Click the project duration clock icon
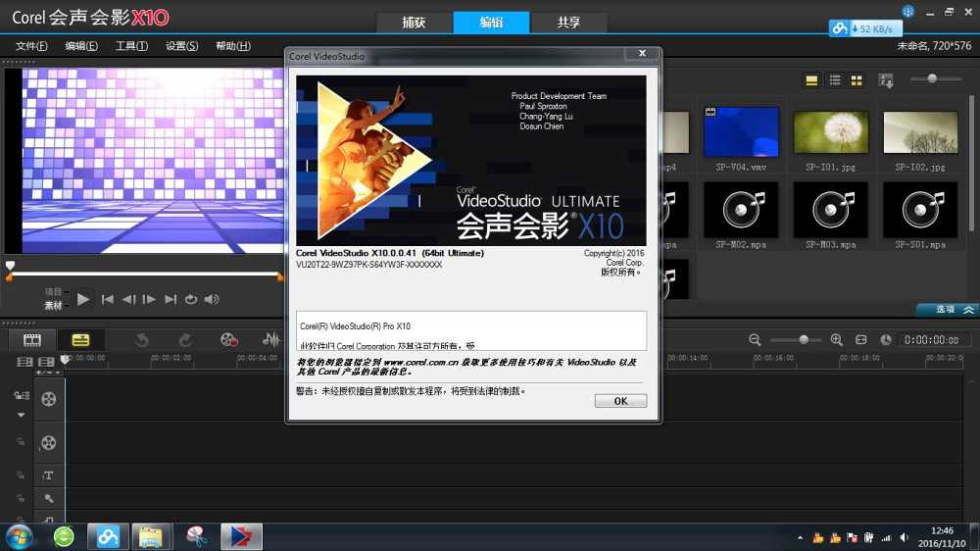Image resolution: width=980 pixels, height=551 pixels. (886, 339)
